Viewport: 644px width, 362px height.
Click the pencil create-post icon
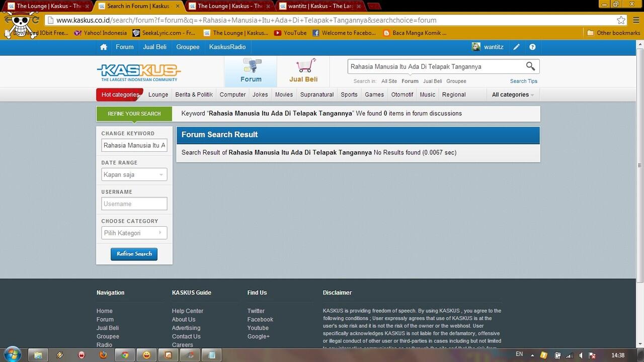click(x=516, y=47)
